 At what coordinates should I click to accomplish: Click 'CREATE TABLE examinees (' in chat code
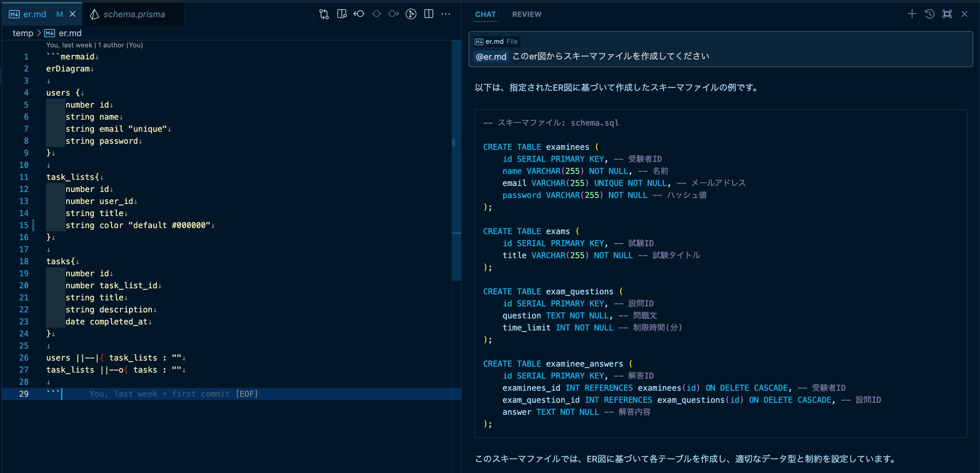coord(541,147)
